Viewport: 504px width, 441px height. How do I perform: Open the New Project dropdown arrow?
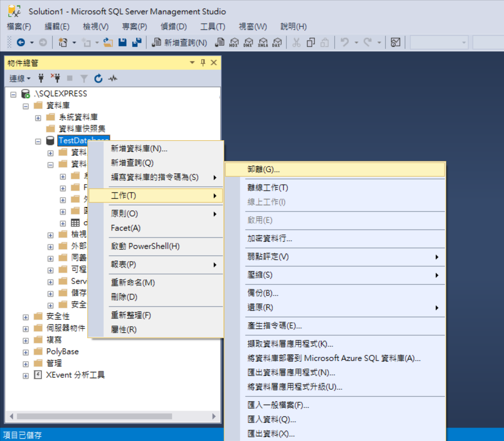pyautogui.click(x=74, y=43)
